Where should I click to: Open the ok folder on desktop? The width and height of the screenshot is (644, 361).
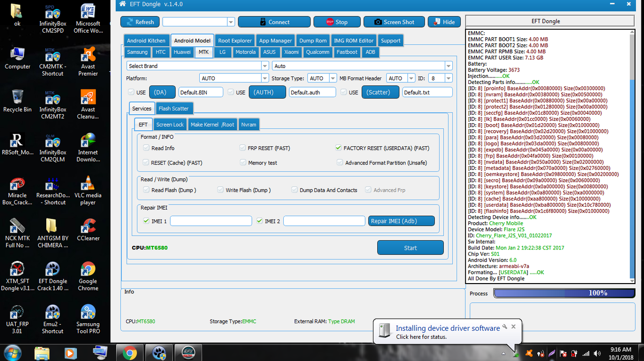(x=17, y=15)
